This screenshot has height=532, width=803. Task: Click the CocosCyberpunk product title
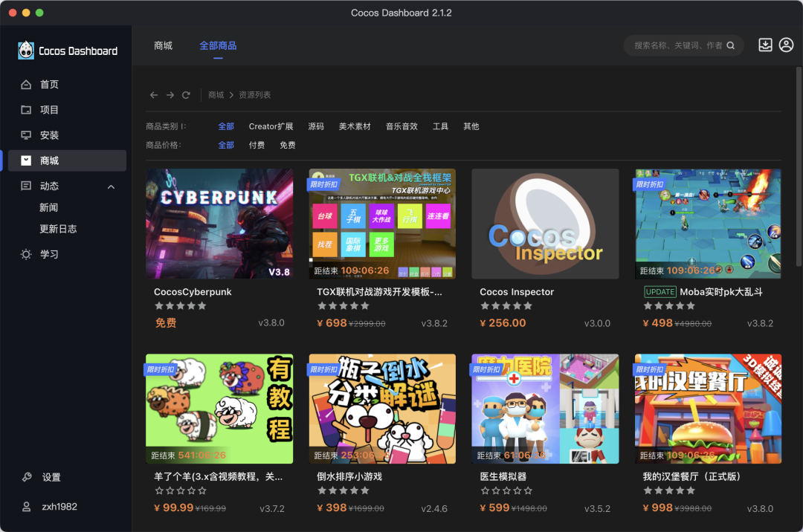coord(193,292)
